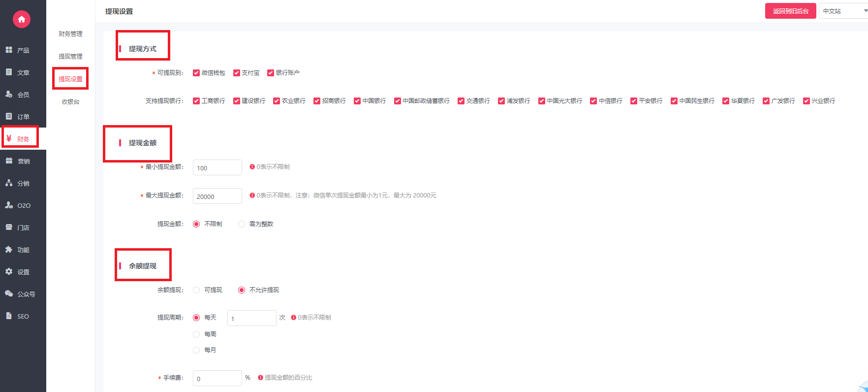This screenshot has height=392, width=868.
Task: Uncheck the 浦发银行 checkbox
Action: point(501,101)
